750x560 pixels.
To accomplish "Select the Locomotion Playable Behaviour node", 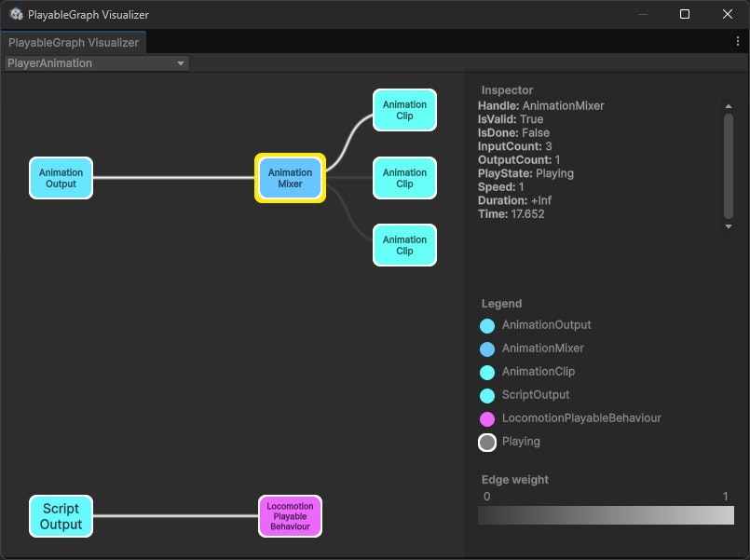I will click(290, 515).
